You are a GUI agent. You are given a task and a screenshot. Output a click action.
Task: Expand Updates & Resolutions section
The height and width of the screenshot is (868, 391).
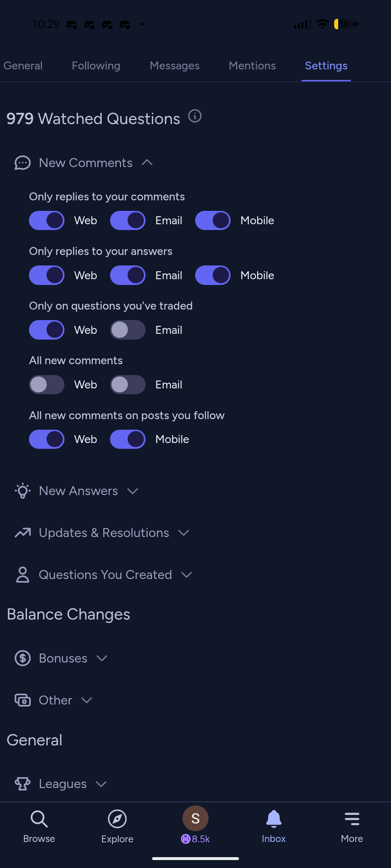(x=184, y=533)
